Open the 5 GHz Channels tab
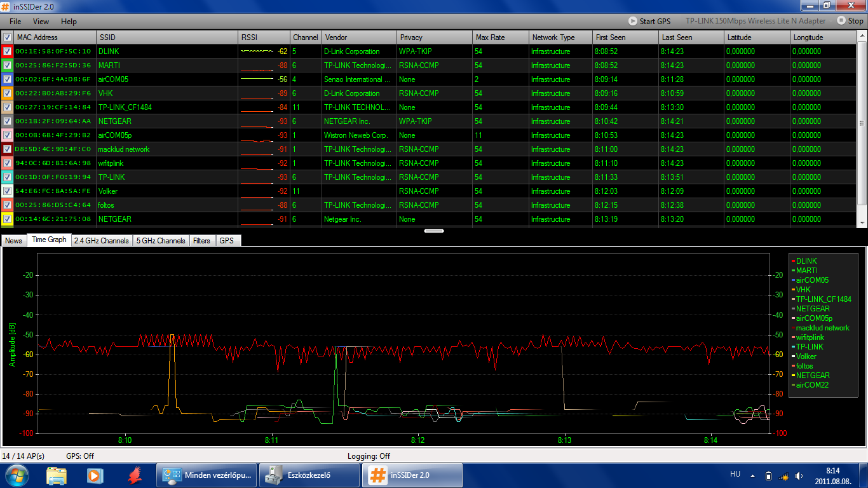The height and width of the screenshot is (488, 868). click(161, 241)
